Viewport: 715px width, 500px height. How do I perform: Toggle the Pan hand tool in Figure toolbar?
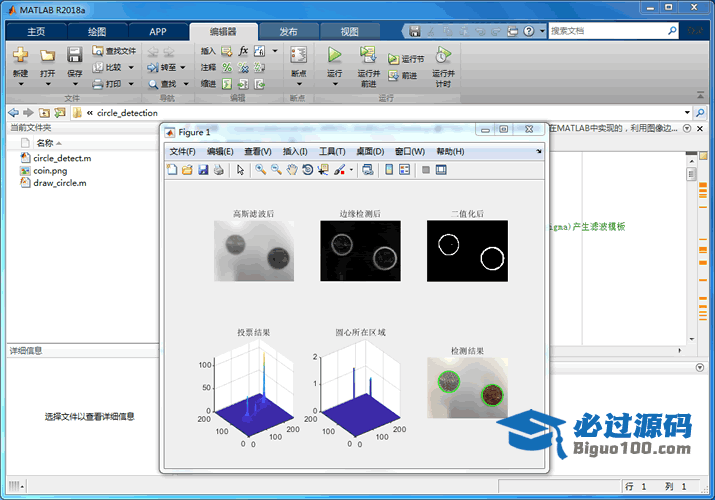click(x=292, y=170)
